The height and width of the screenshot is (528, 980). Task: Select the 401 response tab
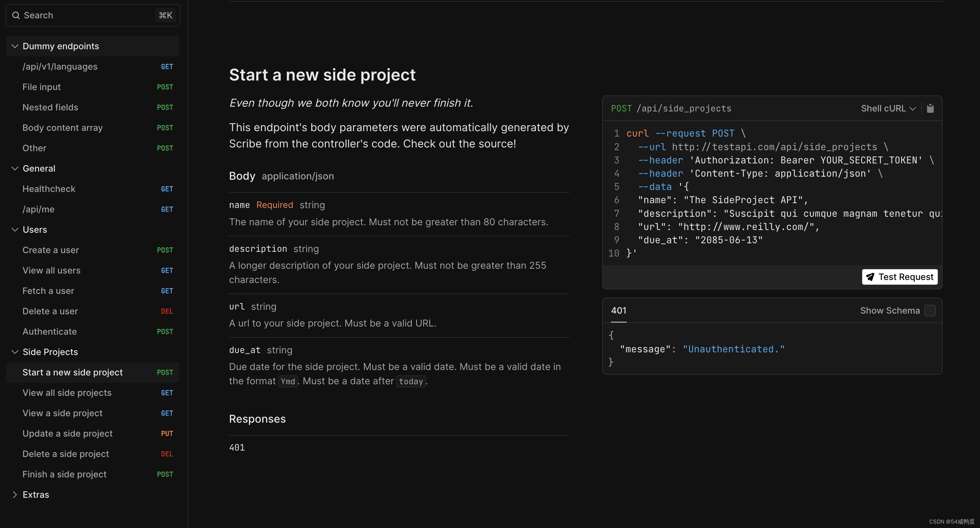tap(618, 311)
